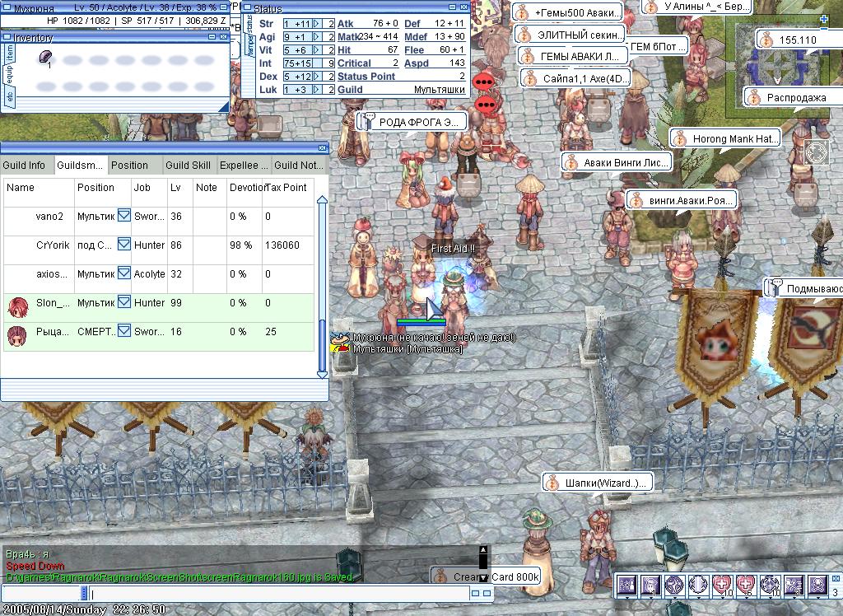Switch to the Position tab
This screenshot has width=843, height=616.
coord(135,166)
